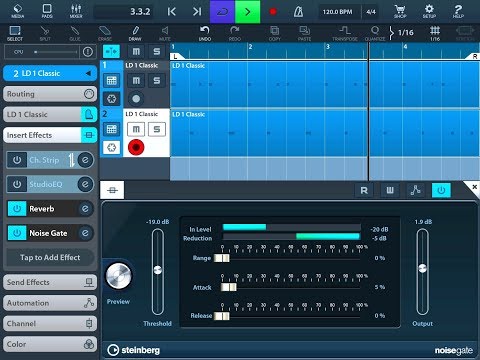Choose the Glue tool
480x360 pixels.
75,33
